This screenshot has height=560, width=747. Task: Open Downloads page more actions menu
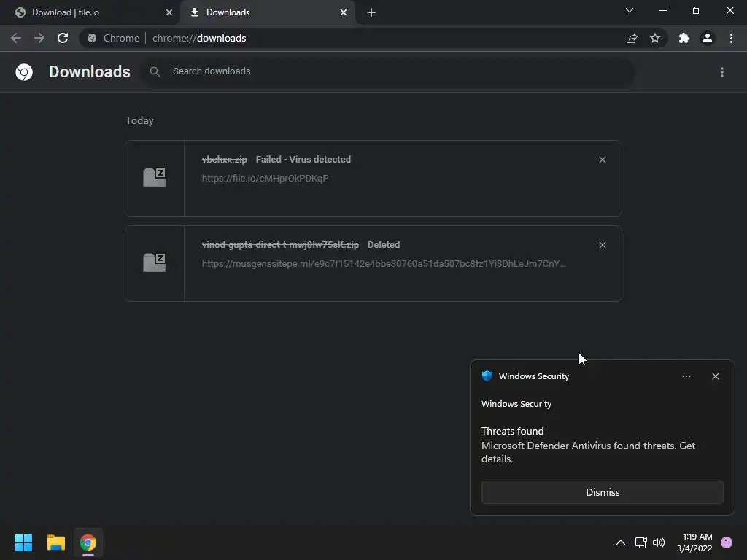pyautogui.click(x=722, y=72)
